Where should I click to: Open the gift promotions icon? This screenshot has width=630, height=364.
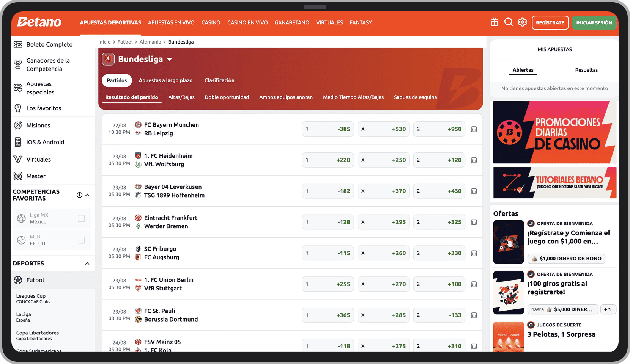pos(494,22)
